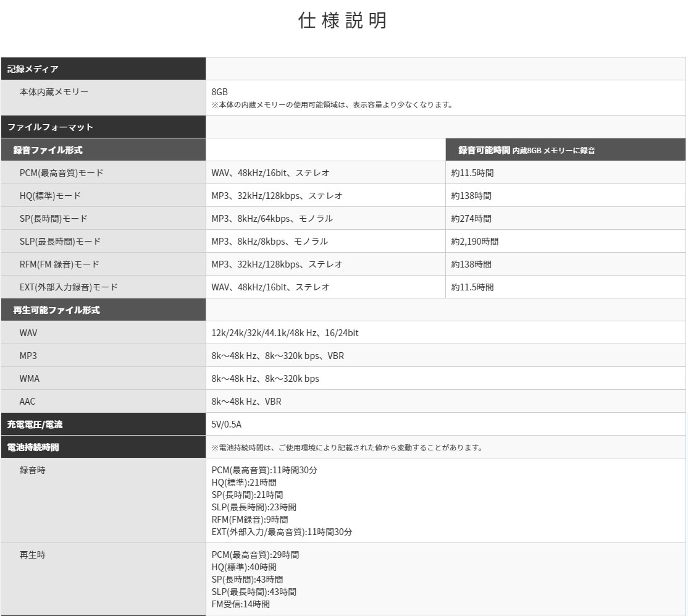Select the 約274時間 recording time
Screen dimensions: 688x616
[471, 219]
